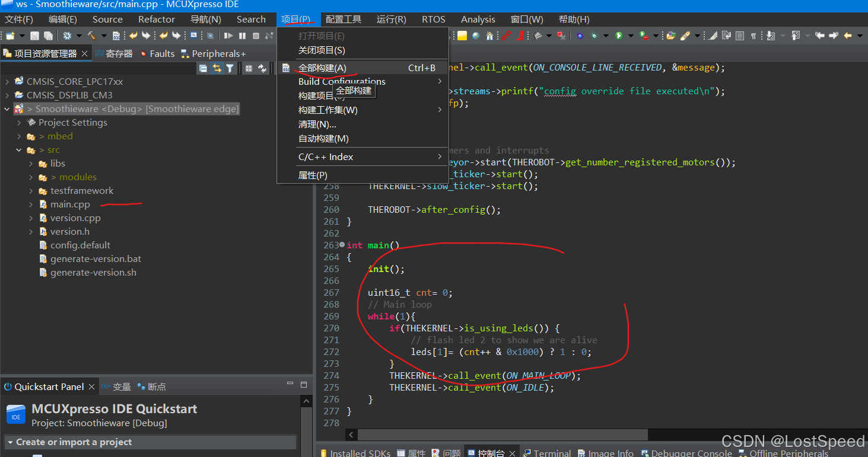The image size is (868, 457).
Task: Click the Save toolbar icon
Action: [34, 36]
